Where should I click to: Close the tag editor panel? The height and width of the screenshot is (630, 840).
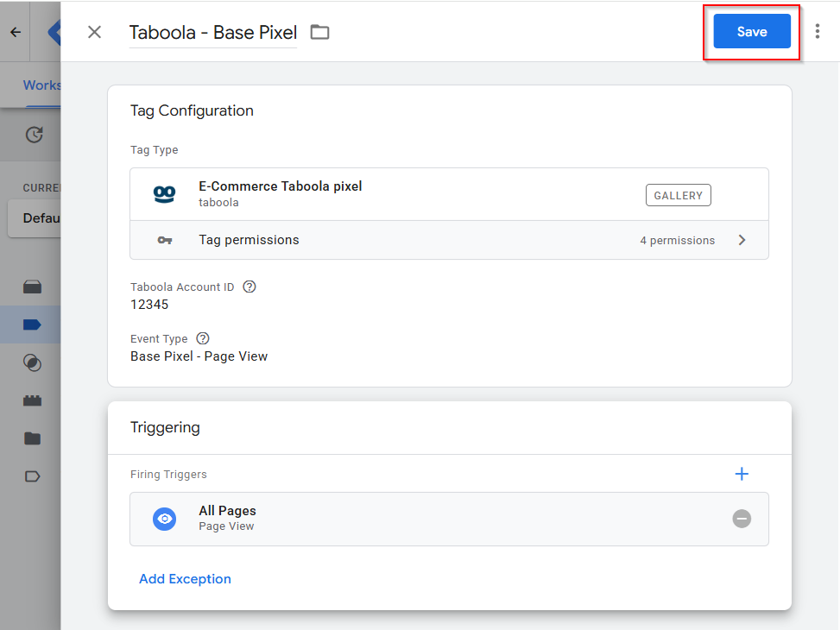94,32
